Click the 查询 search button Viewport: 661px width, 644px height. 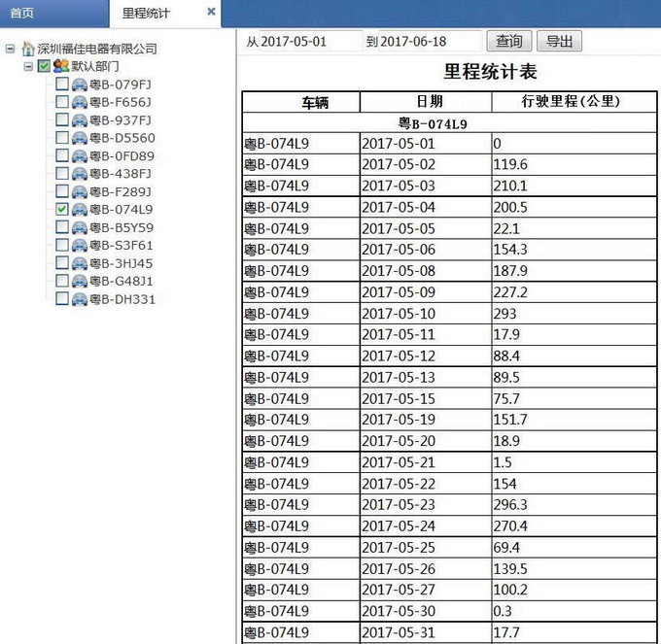click(509, 41)
